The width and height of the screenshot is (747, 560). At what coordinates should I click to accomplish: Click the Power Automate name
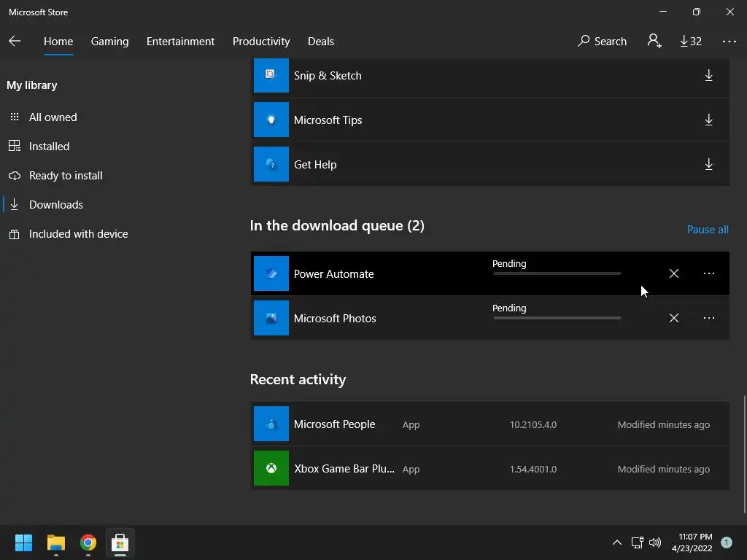click(x=333, y=274)
